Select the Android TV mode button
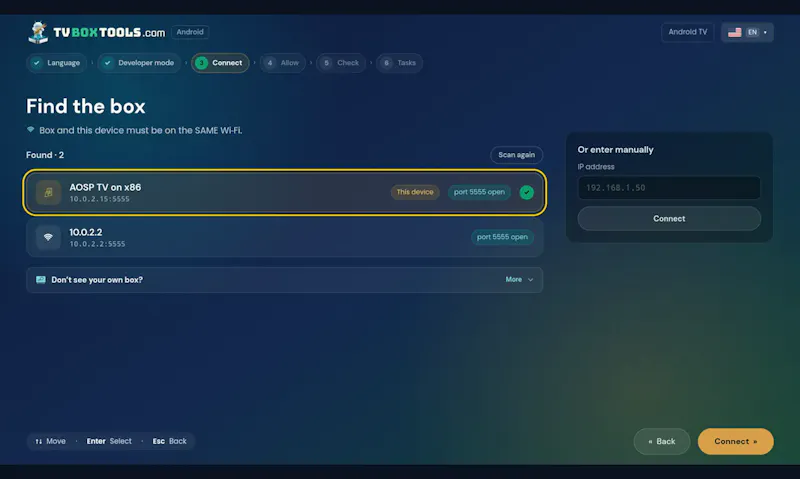800x479 pixels. pos(687,32)
